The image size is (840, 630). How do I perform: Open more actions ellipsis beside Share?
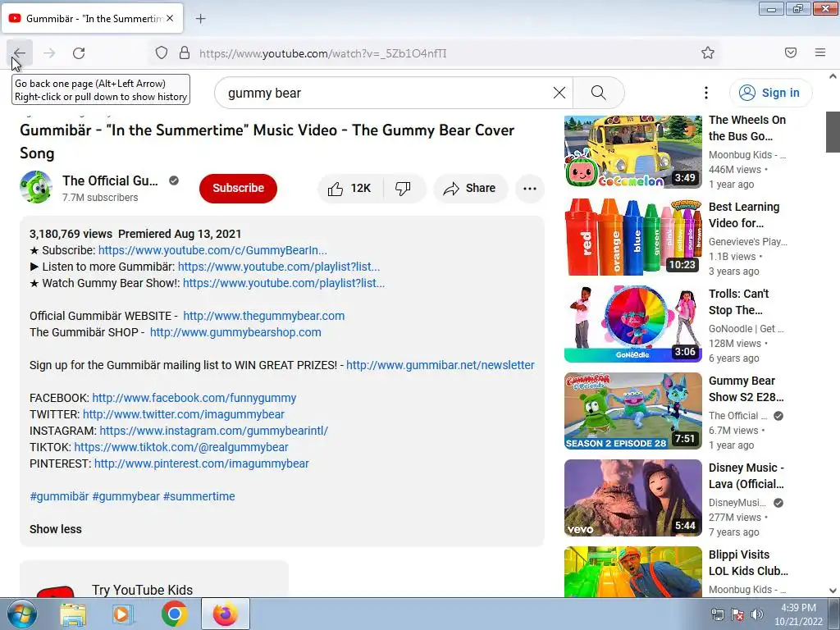pos(530,188)
